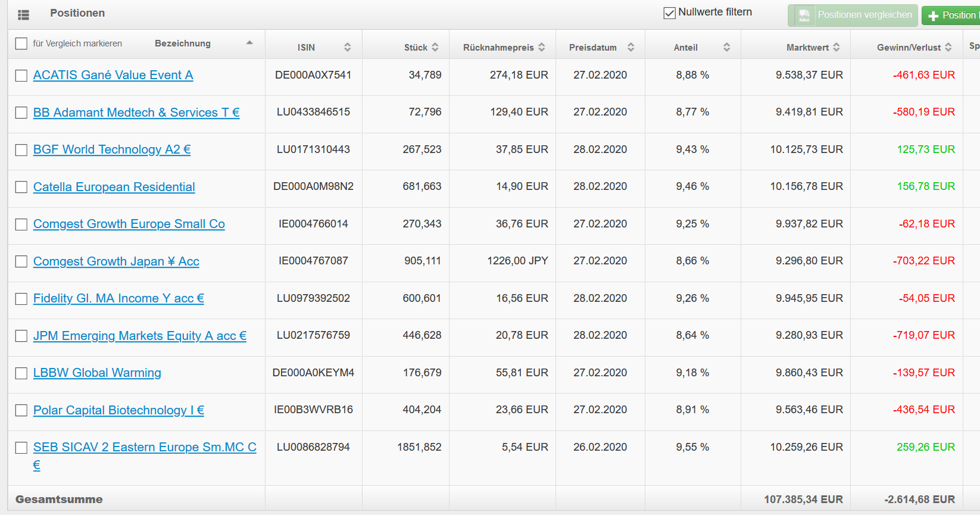Click the list icon beside Positionen heading
The image size is (980, 515).
coord(23,15)
